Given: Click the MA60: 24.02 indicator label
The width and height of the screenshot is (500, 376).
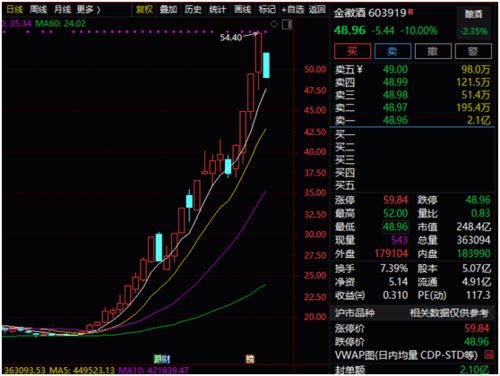Looking at the screenshot, I should point(60,23).
